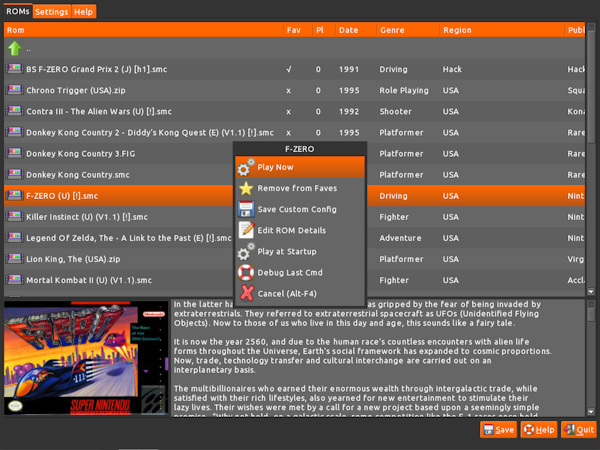Screen dimensions: 600x450
Task: Click the lifebuoy icon for Debug Last Cmd
Action: point(246,272)
